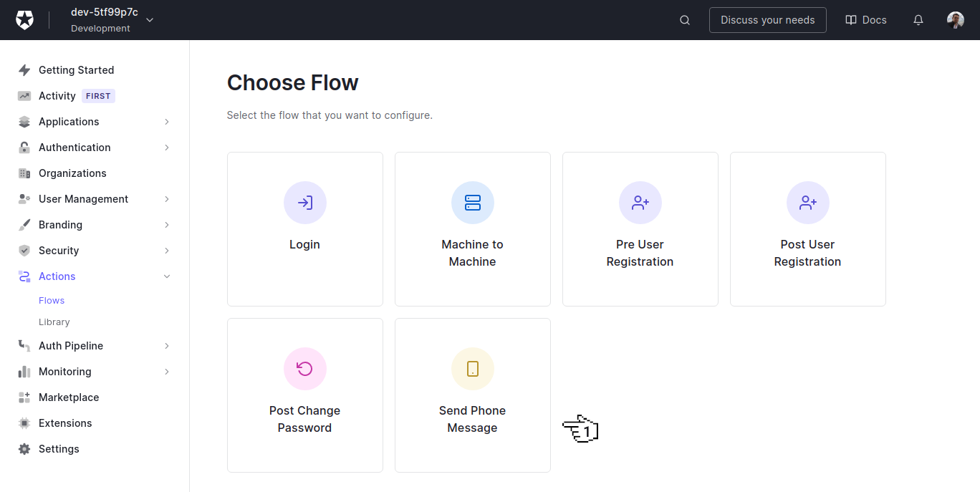Click the Discuss your needs button

[x=767, y=19]
